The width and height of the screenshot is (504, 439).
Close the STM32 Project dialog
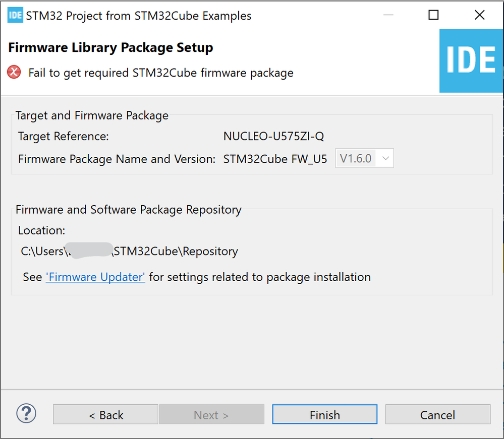pos(480,15)
